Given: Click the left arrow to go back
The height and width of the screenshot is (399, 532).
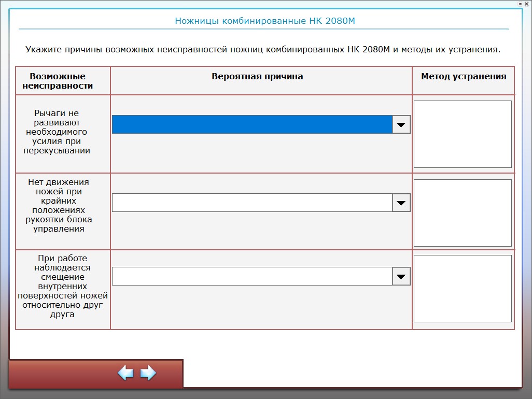Looking at the screenshot, I should (x=125, y=373).
